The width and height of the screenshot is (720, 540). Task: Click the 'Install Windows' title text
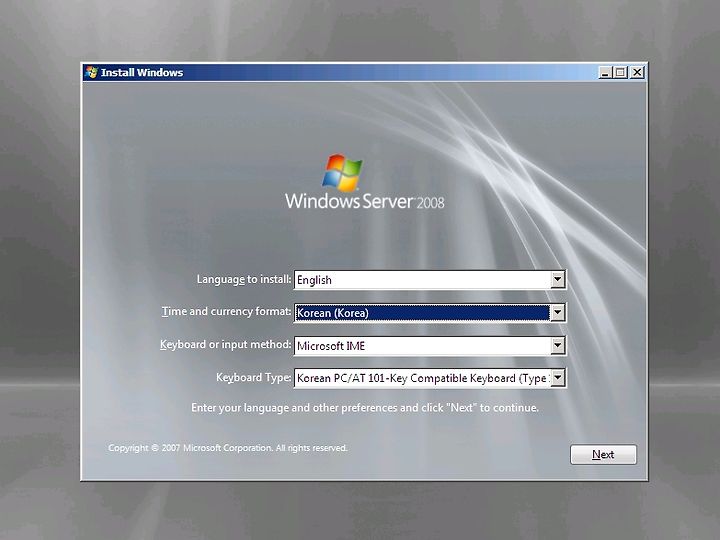pyautogui.click(x=142, y=73)
